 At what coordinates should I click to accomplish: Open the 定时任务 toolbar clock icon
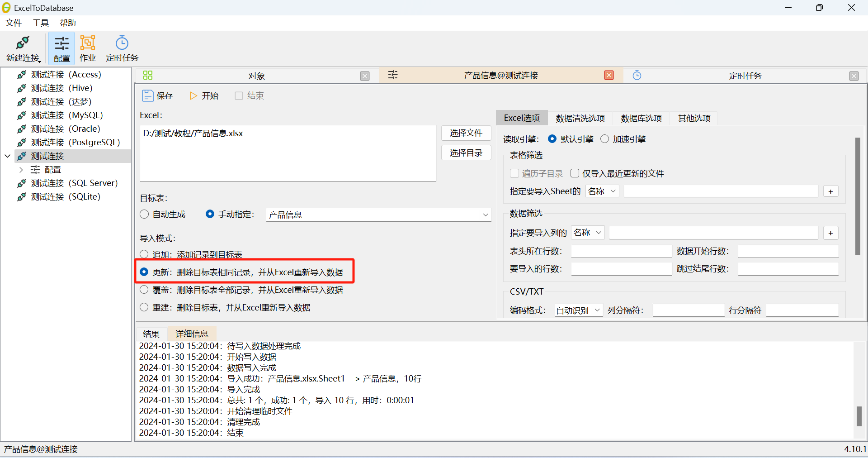[x=122, y=43]
